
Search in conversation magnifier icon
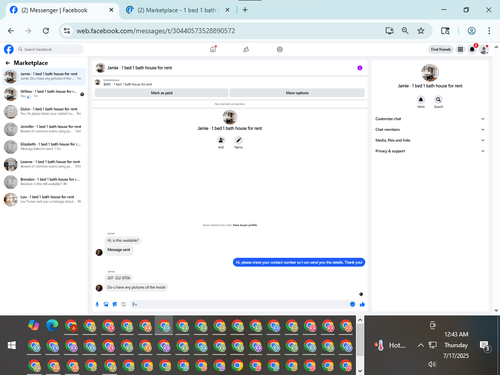438,99
